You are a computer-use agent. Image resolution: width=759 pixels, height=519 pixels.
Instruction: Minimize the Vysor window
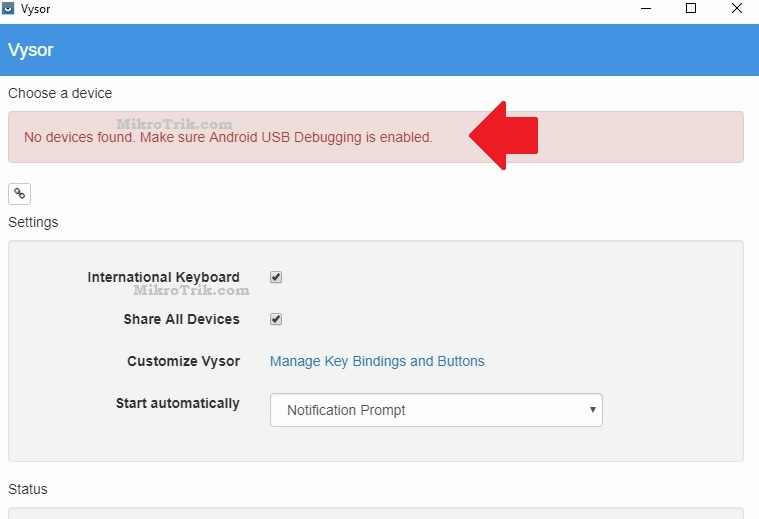(x=646, y=9)
